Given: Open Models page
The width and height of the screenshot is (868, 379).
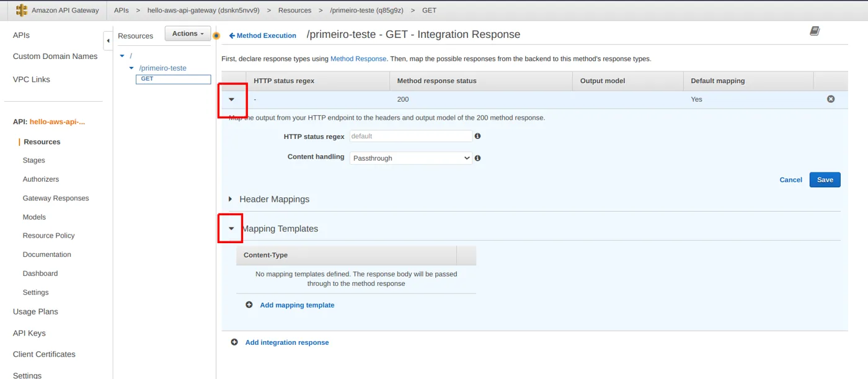Looking at the screenshot, I should click(x=34, y=217).
